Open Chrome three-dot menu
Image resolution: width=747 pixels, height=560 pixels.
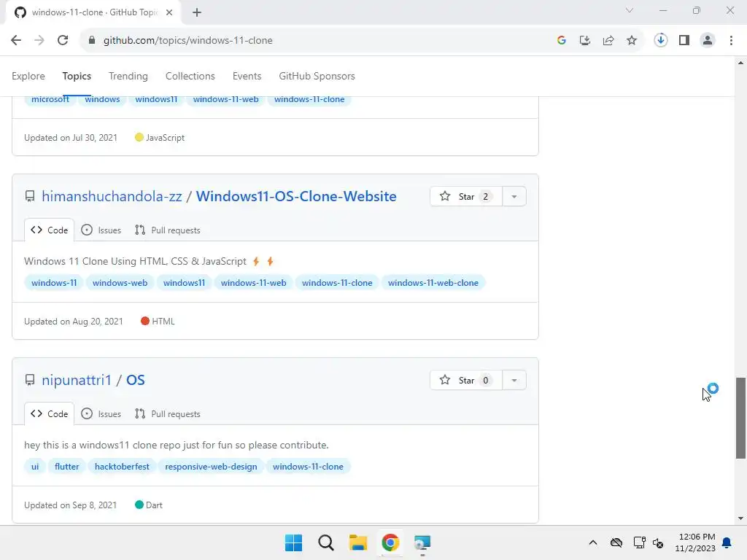tap(731, 41)
